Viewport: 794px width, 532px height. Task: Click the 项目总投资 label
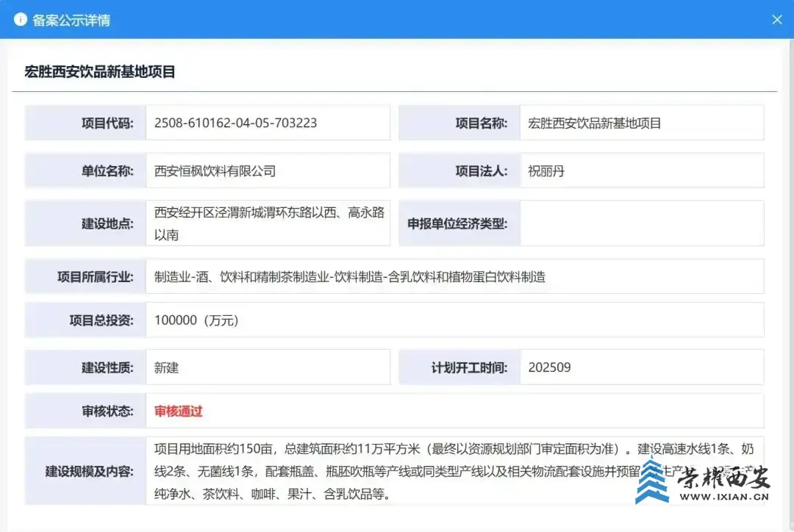101,320
